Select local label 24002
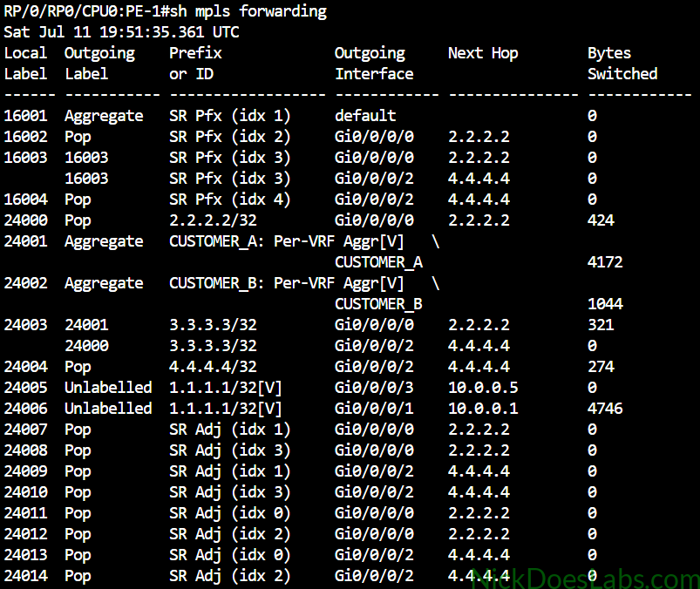 (x=25, y=283)
